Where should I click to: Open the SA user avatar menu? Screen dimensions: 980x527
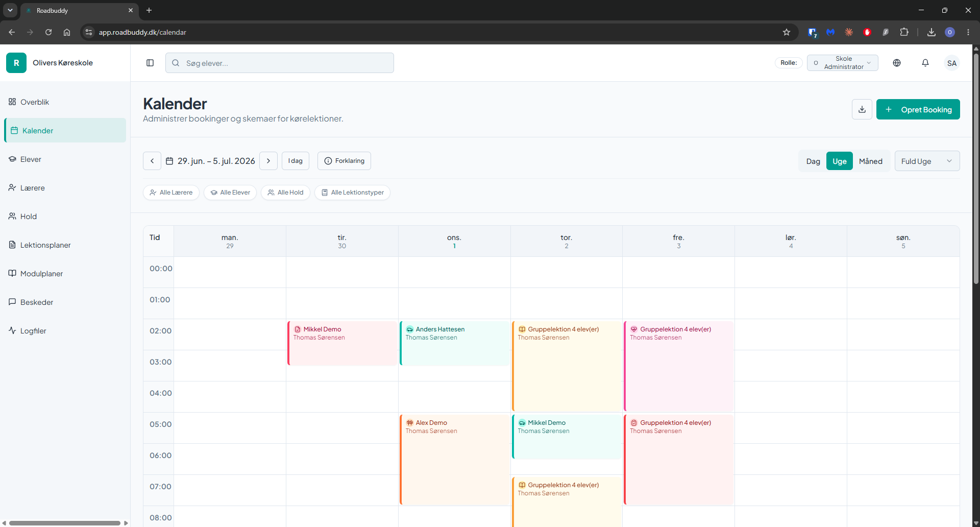[x=952, y=63]
